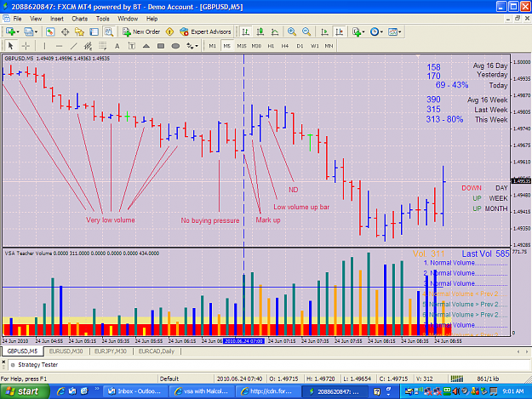Switch timeframe to M30
The image size is (532, 399).
pos(256,46)
